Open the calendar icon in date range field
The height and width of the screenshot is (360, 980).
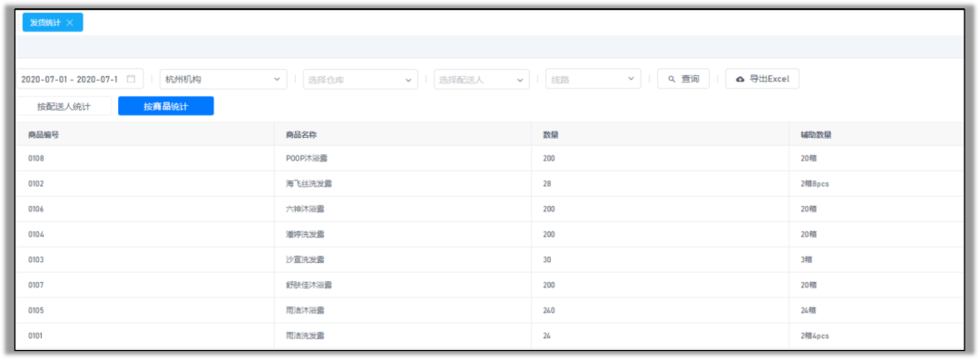132,80
